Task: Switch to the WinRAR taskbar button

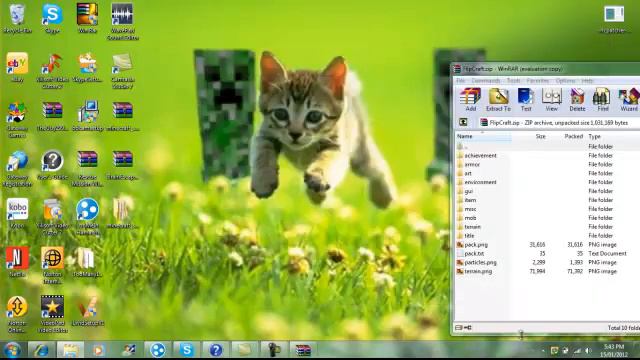Action: point(303,350)
